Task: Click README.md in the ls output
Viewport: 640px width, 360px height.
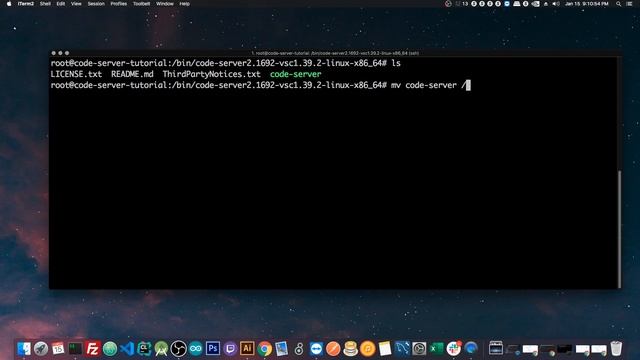Action: click(132, 74)
